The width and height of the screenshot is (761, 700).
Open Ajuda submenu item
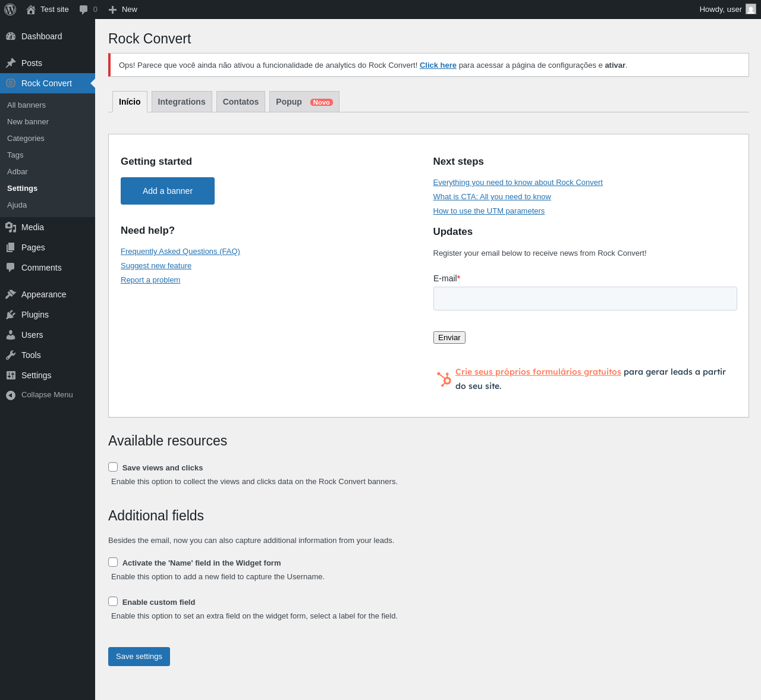click(x=17, y=205)
